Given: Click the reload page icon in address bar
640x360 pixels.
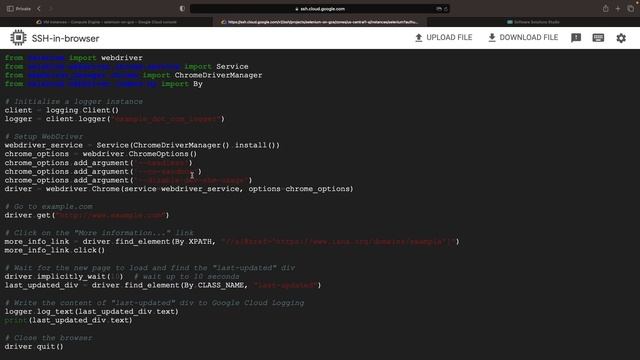Looking at the screenshot, I should 446,9.
